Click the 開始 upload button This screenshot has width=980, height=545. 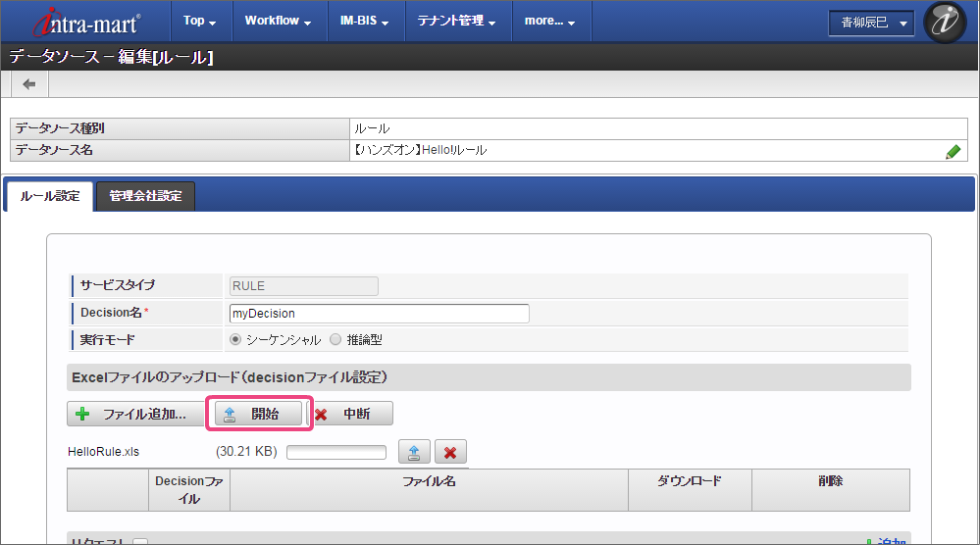pyautogui.click(x=259, y=414)
